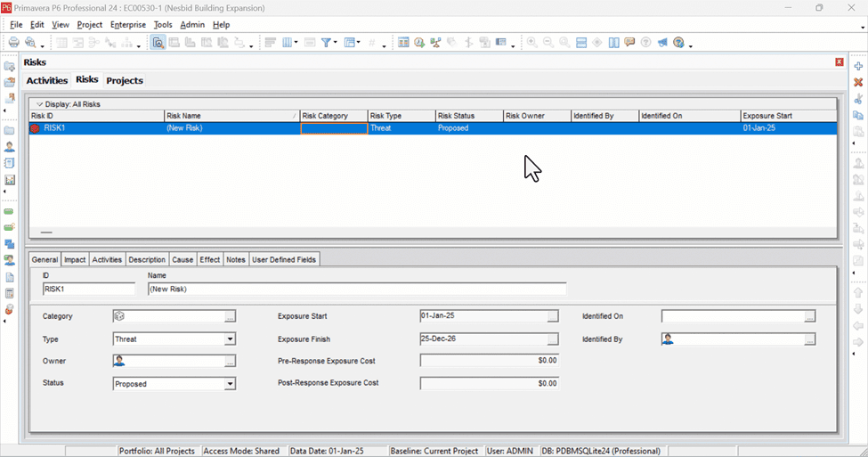The image size is (868, 457).
Task: Click the Layout icon in toolbar
Action: [349, 43]
